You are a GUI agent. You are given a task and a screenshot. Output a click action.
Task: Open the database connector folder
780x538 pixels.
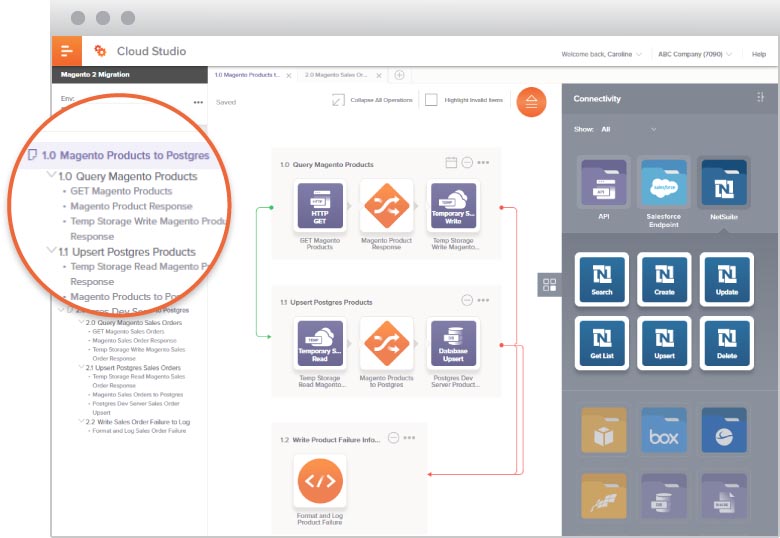point(664,496)
